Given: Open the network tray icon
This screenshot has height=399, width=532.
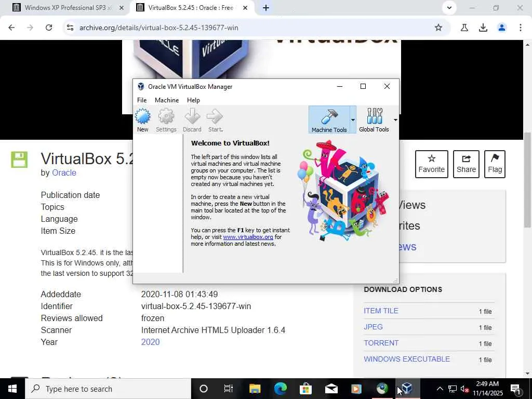Looking at the screenshot, I should pyautogui.click(x=453, y=389).
